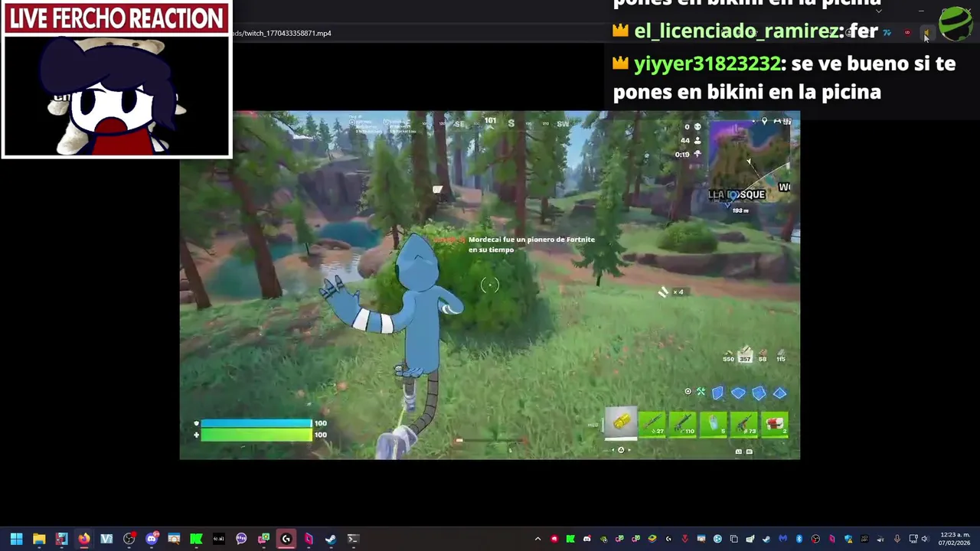Screen dimensions: 980x551
Task: Select the highlighted material count 357
Action: point(745,355)
